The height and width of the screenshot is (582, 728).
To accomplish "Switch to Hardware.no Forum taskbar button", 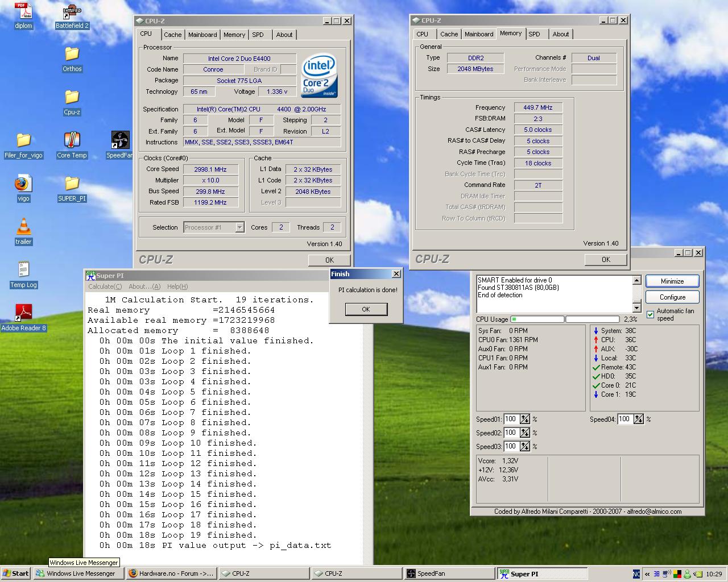I will (x=171, y=573).
